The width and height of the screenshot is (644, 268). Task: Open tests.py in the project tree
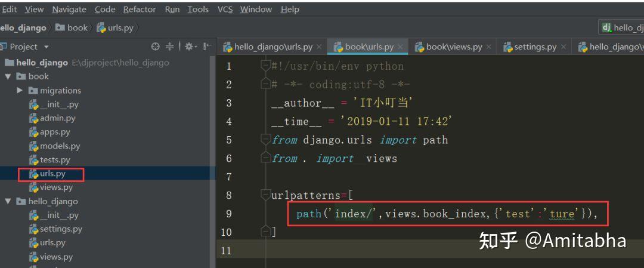point(49,159)
